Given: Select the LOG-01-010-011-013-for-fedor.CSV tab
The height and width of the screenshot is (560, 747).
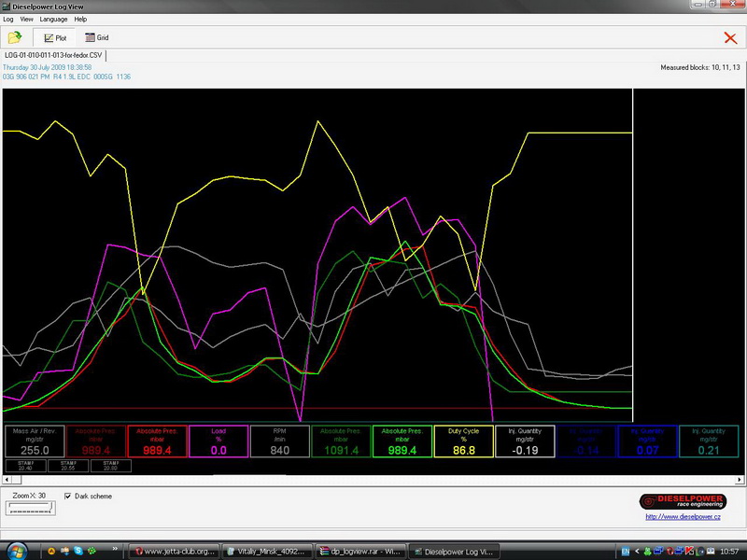Looking at the screenshot, I should point(53,55).
